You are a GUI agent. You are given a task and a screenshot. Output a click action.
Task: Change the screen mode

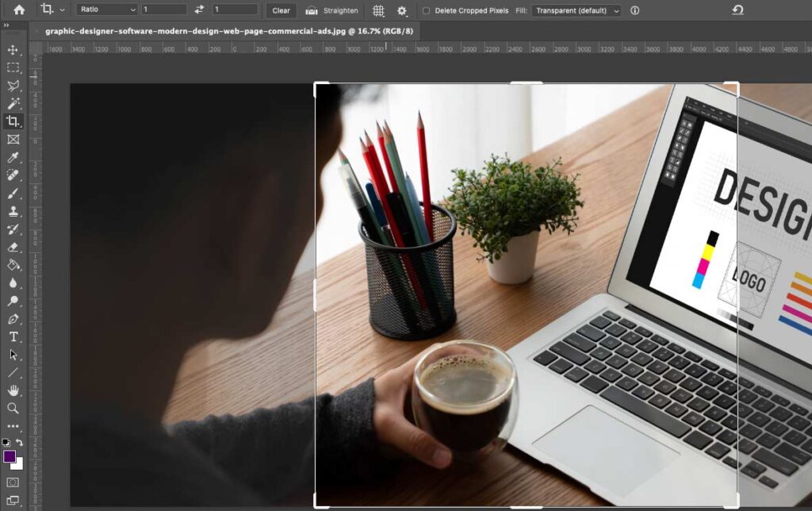pos(13,500)
